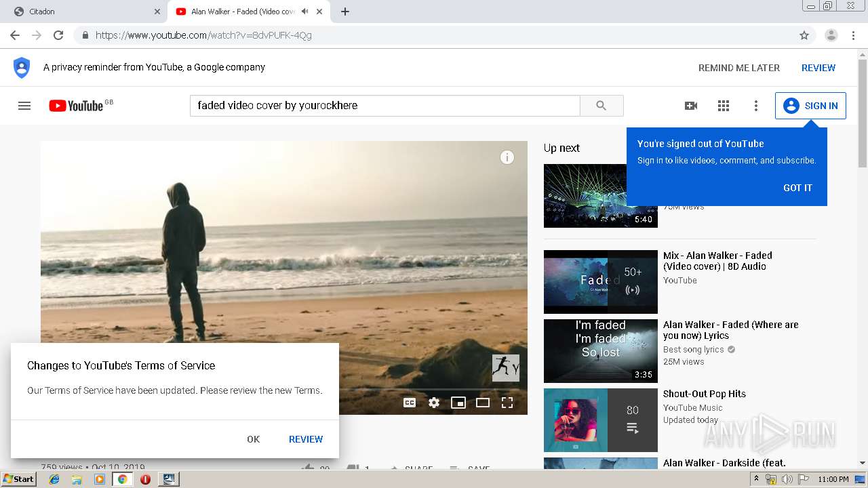Image resolution: width=868 pixels, height=488 pixels.
Task: Go forward in browser history
Action: 37,35
